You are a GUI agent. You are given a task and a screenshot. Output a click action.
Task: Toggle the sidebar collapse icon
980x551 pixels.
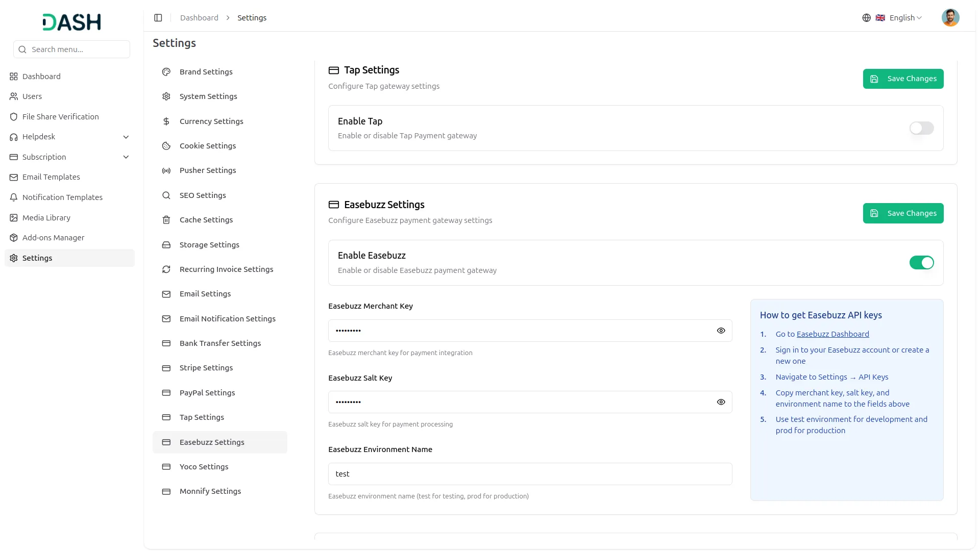tap(158, 18)
